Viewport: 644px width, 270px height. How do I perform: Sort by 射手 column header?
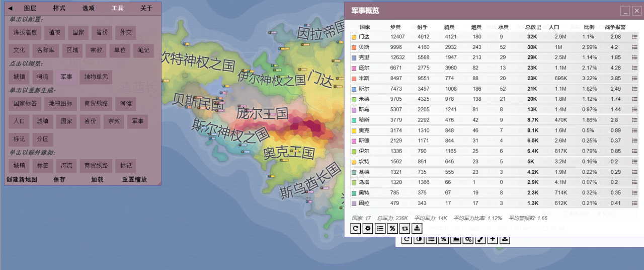423,27
